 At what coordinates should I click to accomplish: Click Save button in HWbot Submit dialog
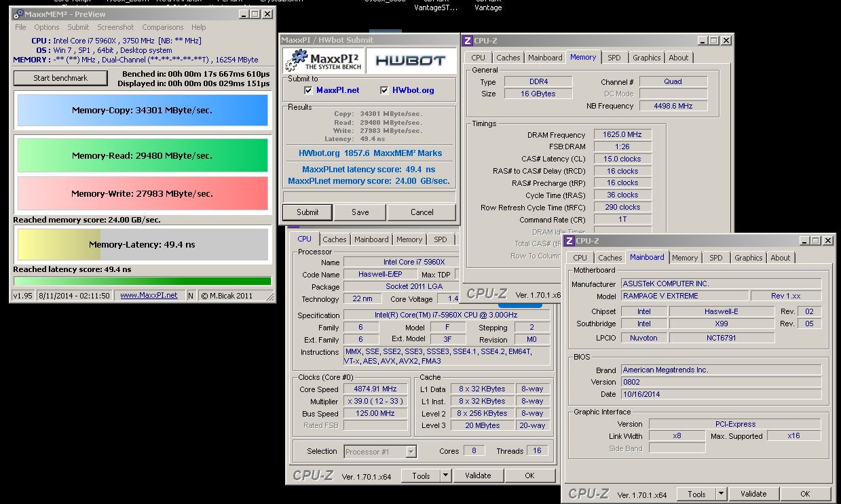(360, 212)
